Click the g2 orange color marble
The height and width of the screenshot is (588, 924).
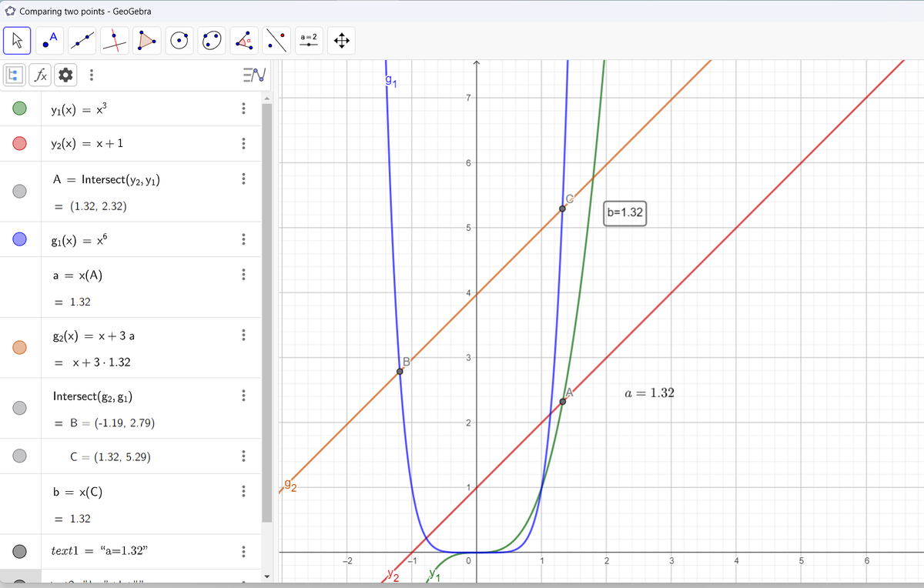tap(21, 348)
